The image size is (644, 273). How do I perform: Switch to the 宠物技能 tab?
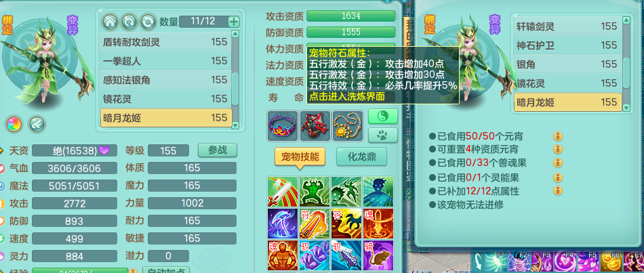[298, 156]
